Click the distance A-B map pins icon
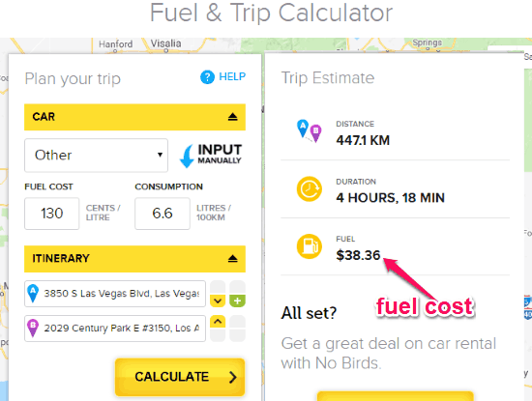532x401 pixels. (x=310, y=130)
